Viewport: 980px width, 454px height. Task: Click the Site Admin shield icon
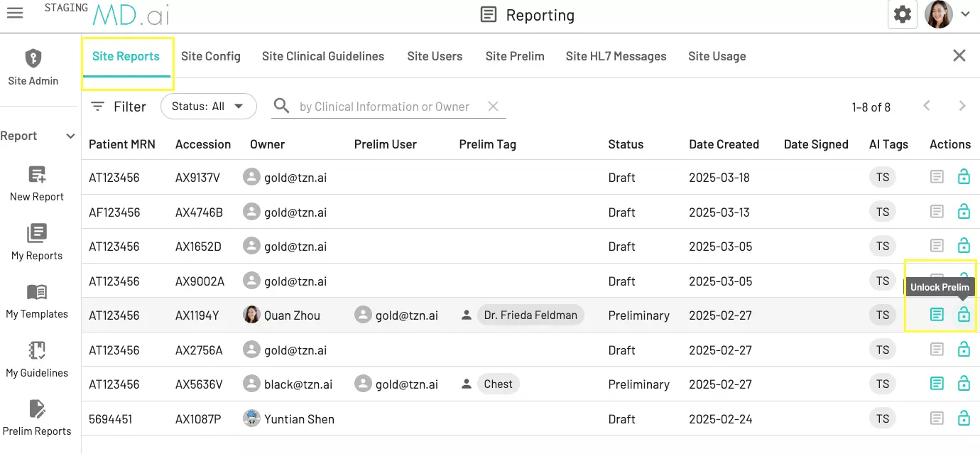(33, 58)
